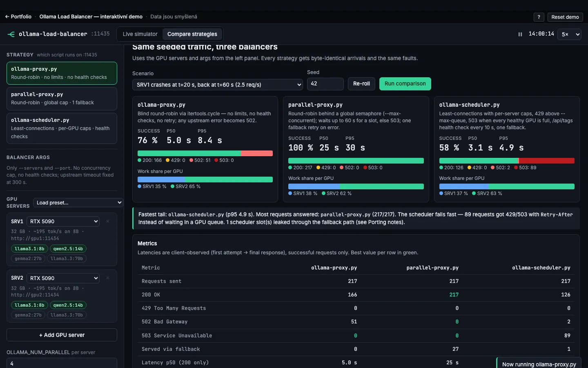Screen dimensions: 588x368
Task: Select the Compare strategies tab
Action: point(192,34)
